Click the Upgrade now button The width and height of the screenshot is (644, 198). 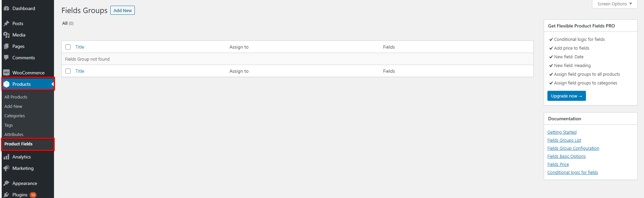(567, 96)
